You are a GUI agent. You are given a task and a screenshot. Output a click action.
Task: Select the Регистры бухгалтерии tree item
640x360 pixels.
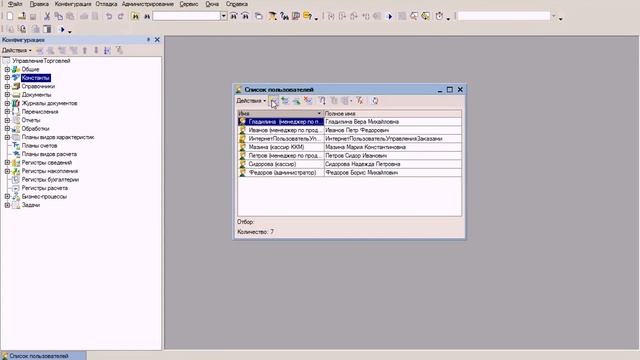pos(50,180)
